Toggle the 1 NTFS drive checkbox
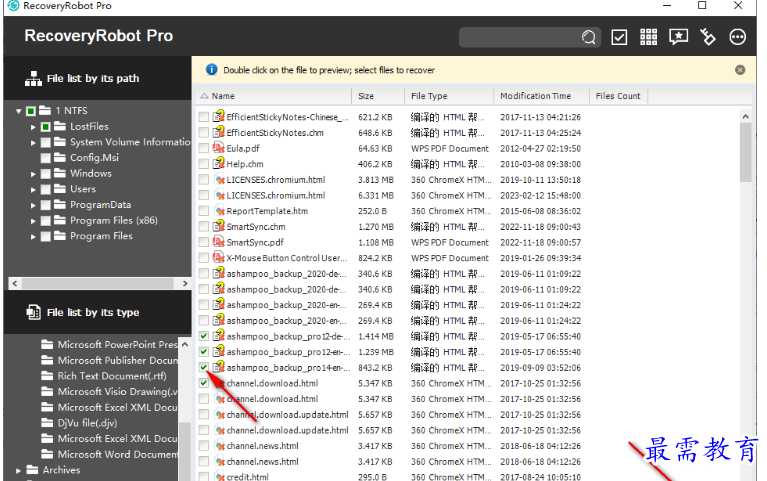The image size is (767, 481). pyautogui.click(x=30, y=111)
